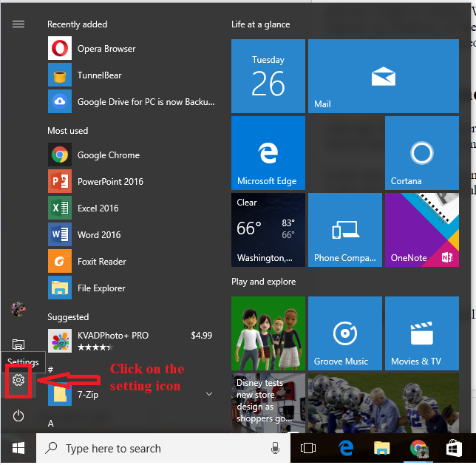This screenshot has height=465, width=476.
Task: Click the 'Excel 2016' label text
Action: click(98, 208)
